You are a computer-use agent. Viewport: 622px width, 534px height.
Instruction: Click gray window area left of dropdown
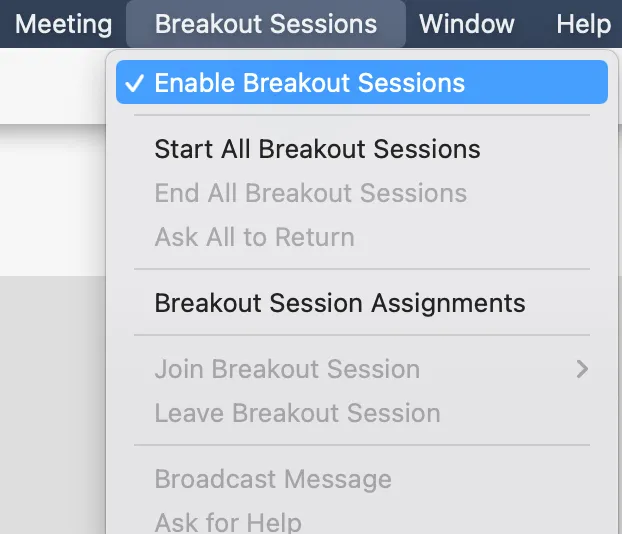point(50,400)
